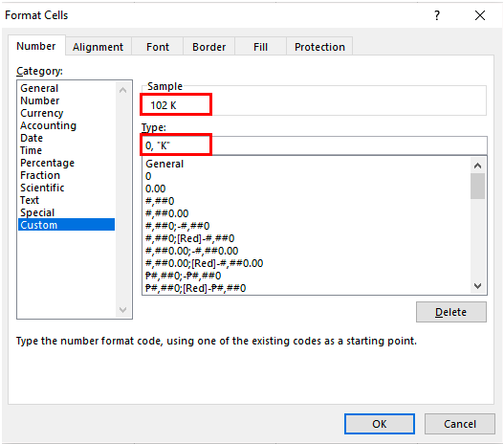Image resolution: width=504 pixels, height=444 pixels.
Task: Switch to the Alignment tab
Action: coord(99,47)
